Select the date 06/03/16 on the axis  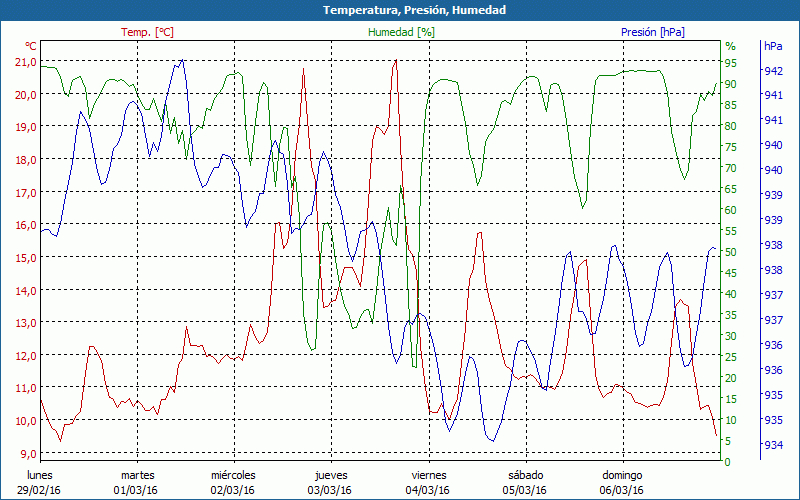pyautogui.click(x=621, y=490)
